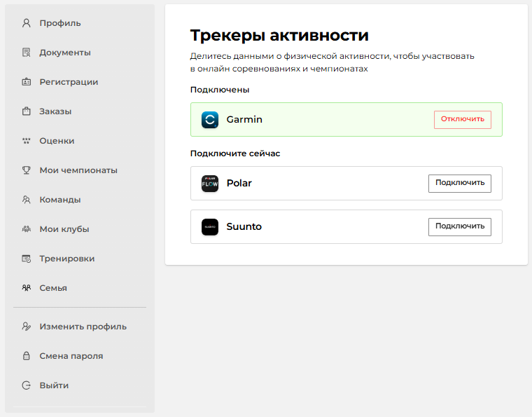The width and height of the screenshot is (532, 417).
Task: Click the Garmin Connect app logo
Action: pyautogui.click(x=210, y=120)
